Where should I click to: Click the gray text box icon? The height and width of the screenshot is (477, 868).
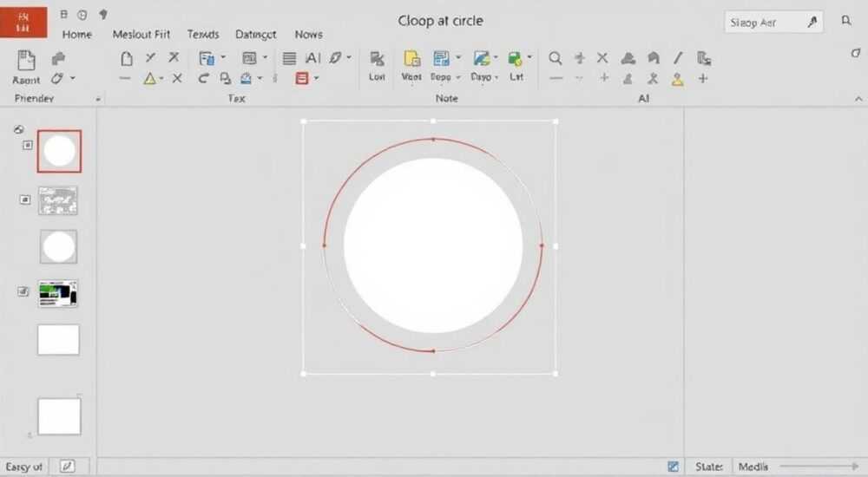click(249, 58)
